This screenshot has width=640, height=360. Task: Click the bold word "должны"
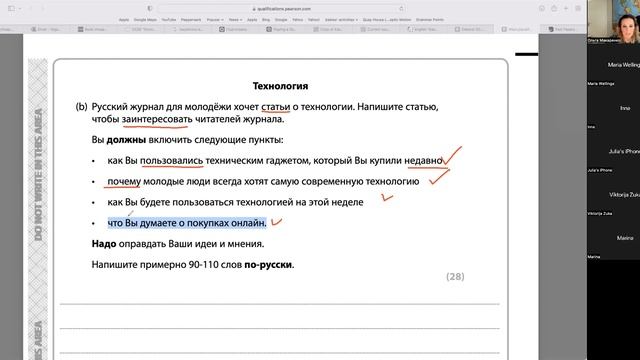click(x=126, y=140)
